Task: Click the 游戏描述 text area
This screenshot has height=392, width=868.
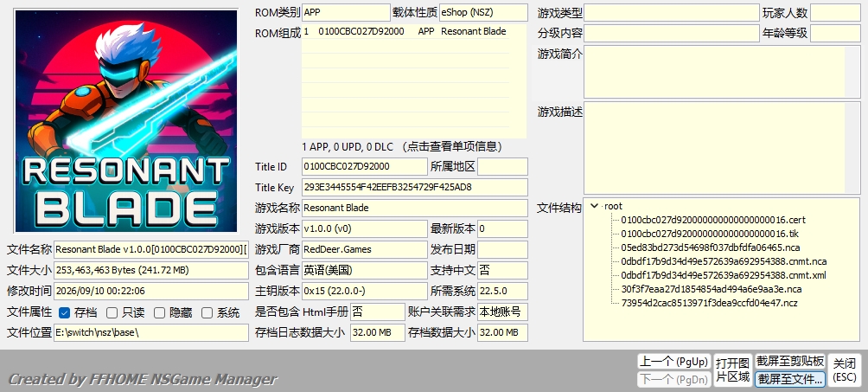Action: tap(722, 147)
